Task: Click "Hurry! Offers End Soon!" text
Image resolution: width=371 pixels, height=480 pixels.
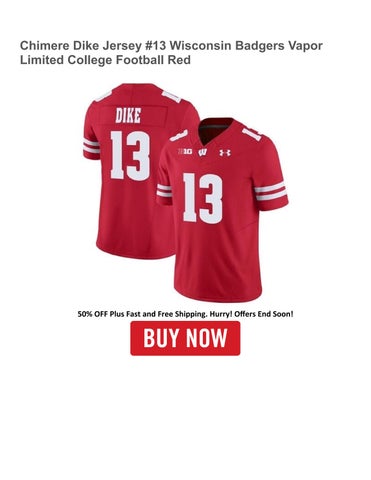Action: 251,314
